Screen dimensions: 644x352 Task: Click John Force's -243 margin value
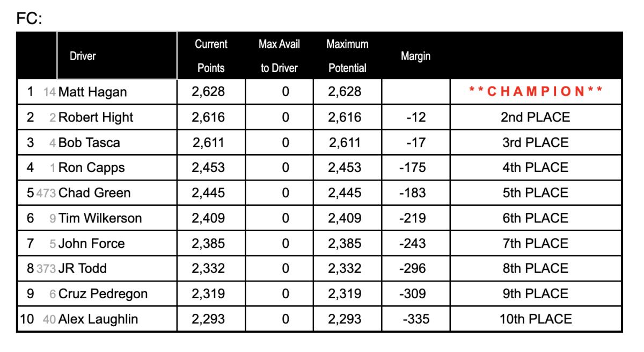(x=413, y=243)
